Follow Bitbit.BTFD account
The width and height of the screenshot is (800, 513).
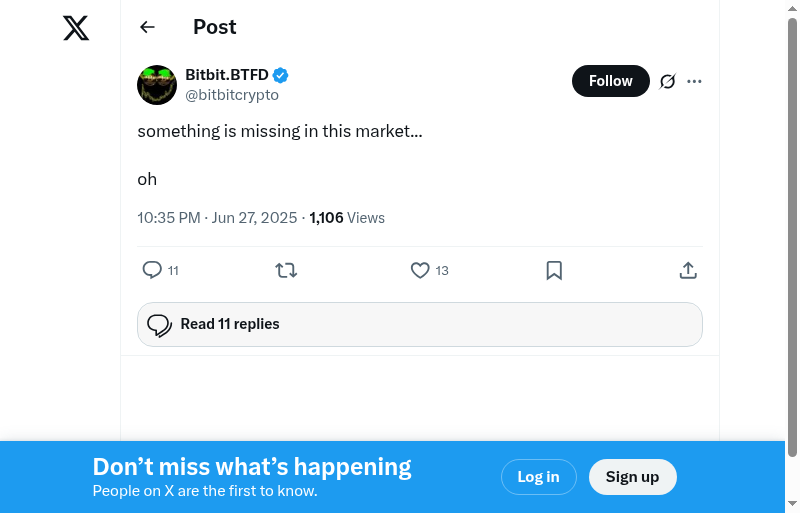(x=610, y=81)
